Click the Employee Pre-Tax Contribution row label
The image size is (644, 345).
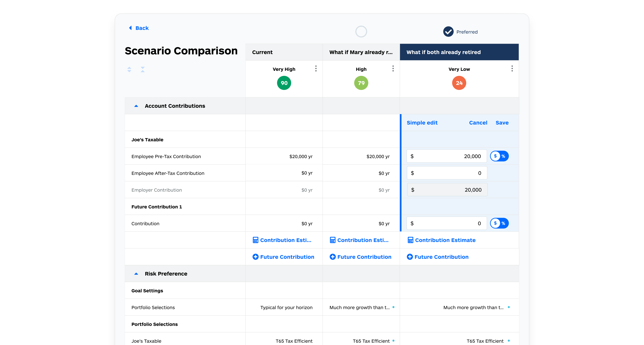166,156
